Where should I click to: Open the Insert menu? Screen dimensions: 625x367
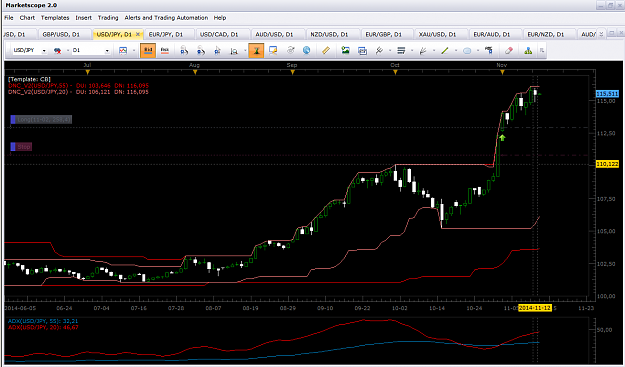[x=84, y=18]
